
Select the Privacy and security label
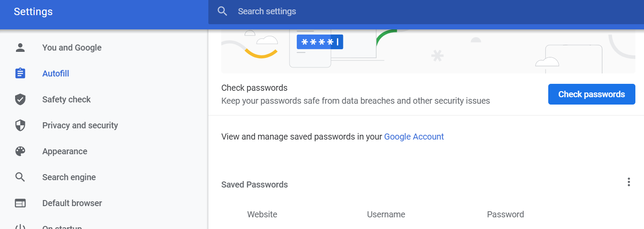pyautogui.click(x=80, y=125)
